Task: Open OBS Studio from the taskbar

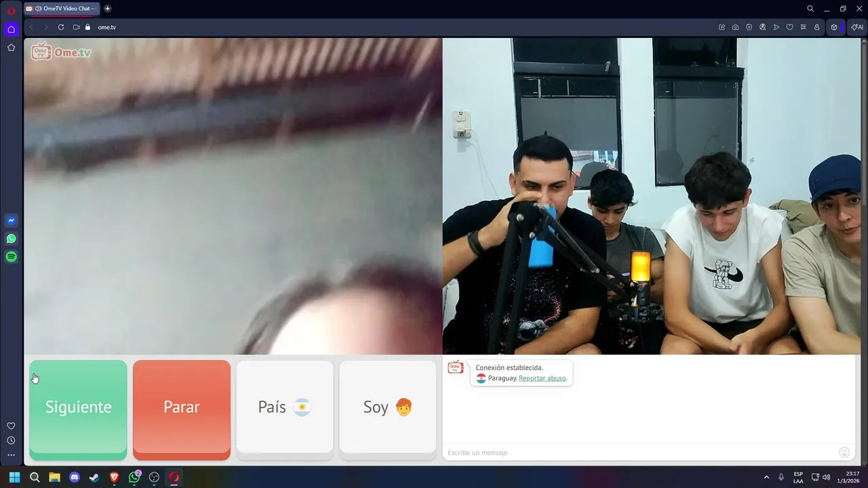Action: point(154,477)
